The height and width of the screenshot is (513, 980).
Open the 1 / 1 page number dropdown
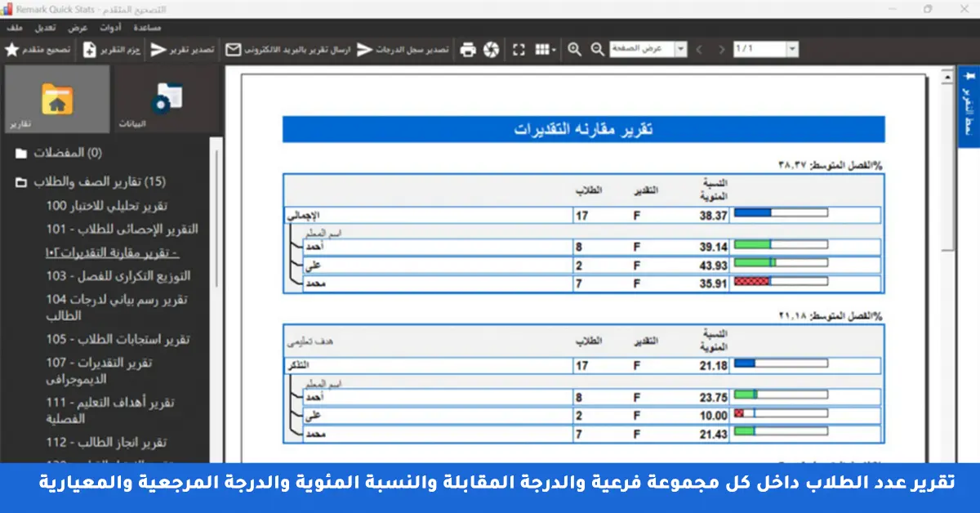click(791, 50)
